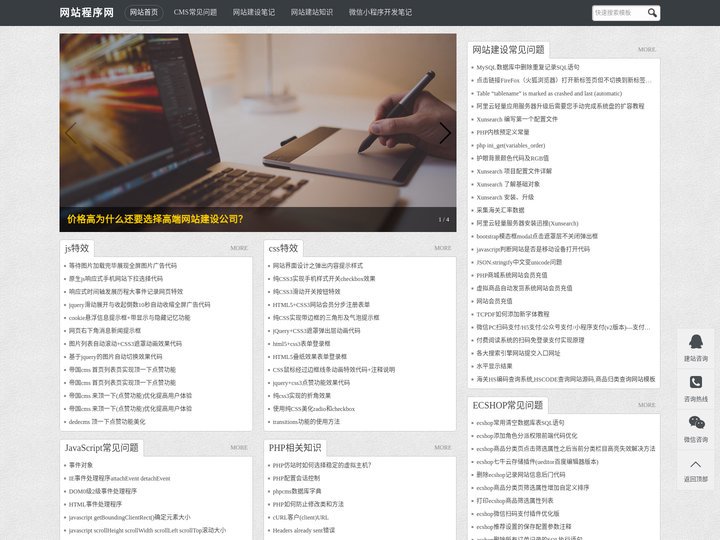Open QQ 建站咨询 contact icon
The width and height of the screenshot is (720, 540).
pyautogui.click(x=696, y=342)
